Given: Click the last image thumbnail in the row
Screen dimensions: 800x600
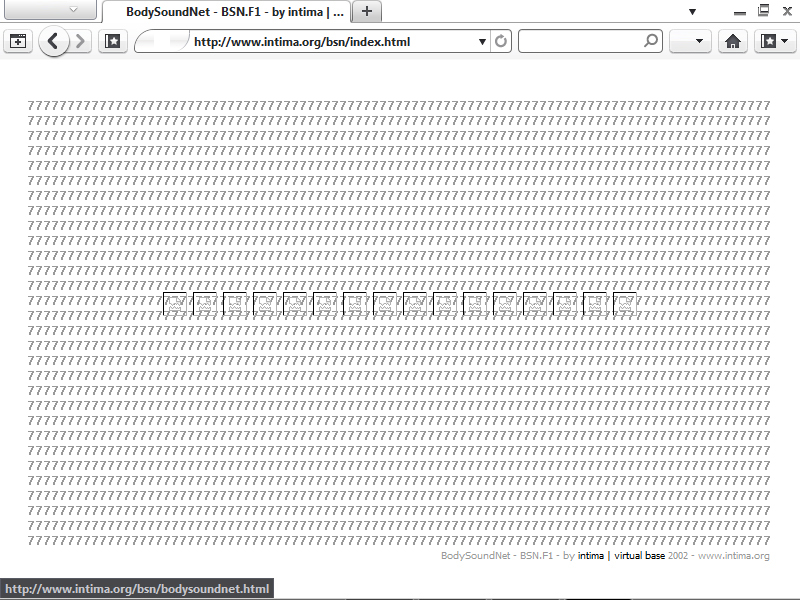Looking at the screenshot, I should point(625,304).
